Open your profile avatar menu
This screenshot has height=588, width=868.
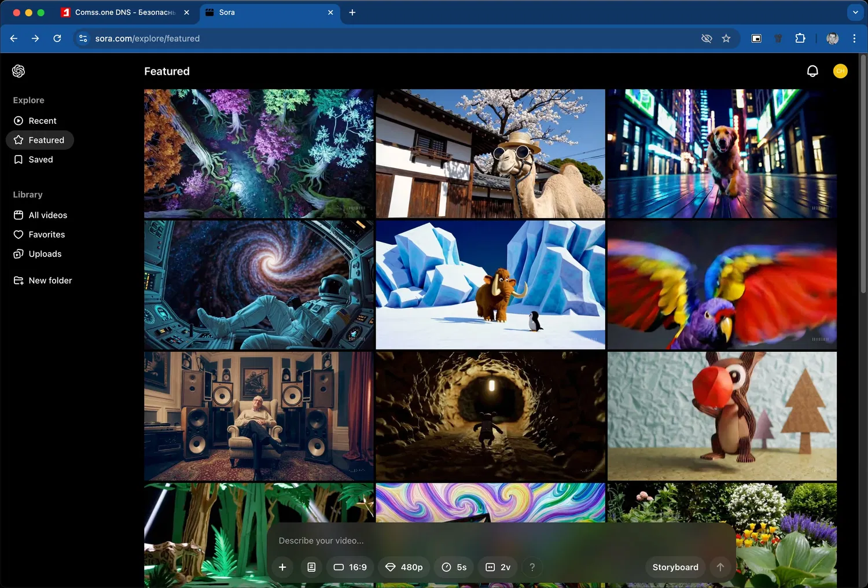[x=840, y=71]
